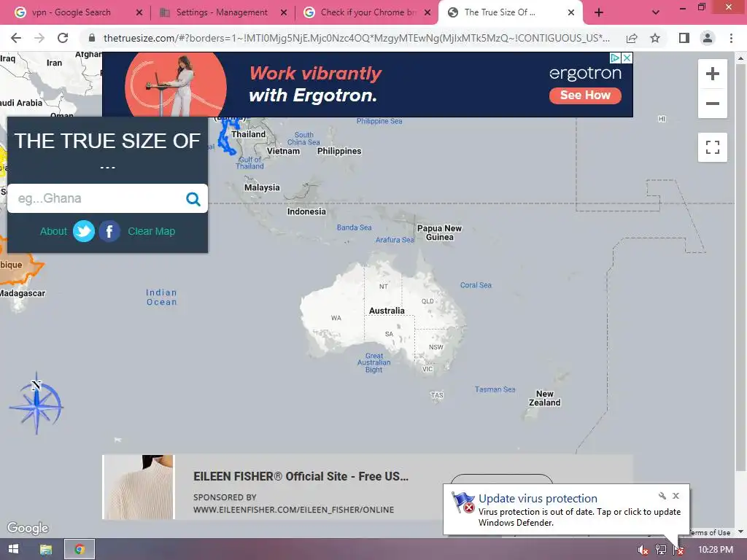Close the virus protection notification

click(676, 496)
